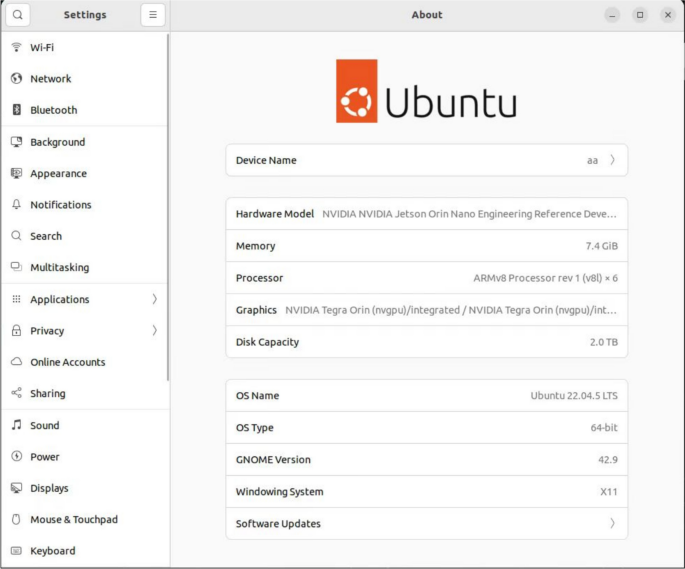Click the Power icon in sidebar
Viewport: 685px width, 569px height.
click(x=16, y=457)
